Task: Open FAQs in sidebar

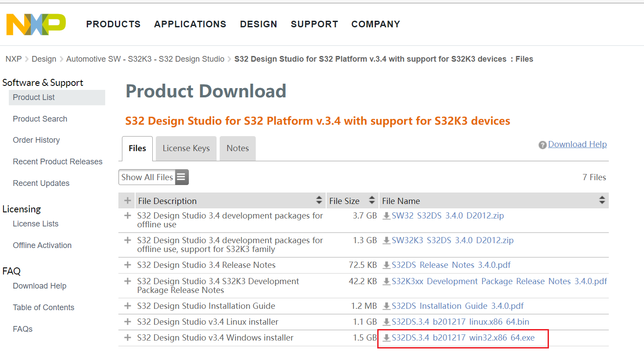Action: tap(23, 329)
